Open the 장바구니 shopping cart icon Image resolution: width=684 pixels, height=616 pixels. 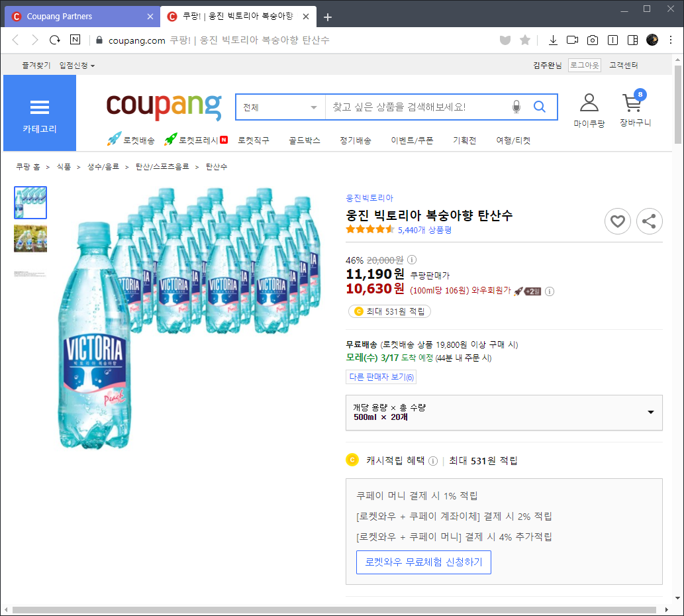pos(635,109)
